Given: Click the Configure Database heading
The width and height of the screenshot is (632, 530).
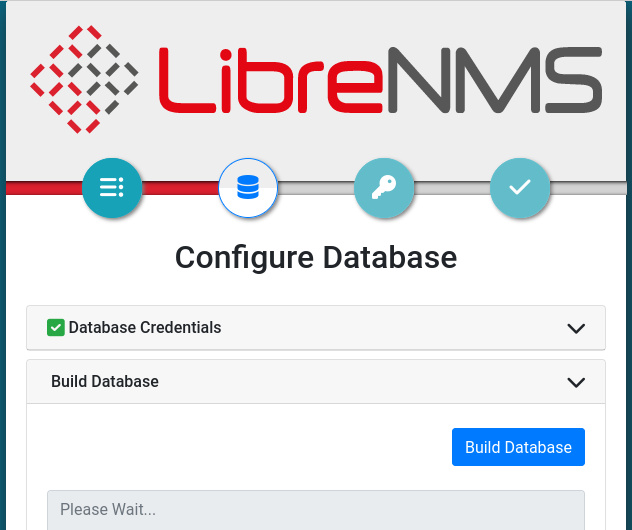Looking at the screenshot, I should pos(316,258).
